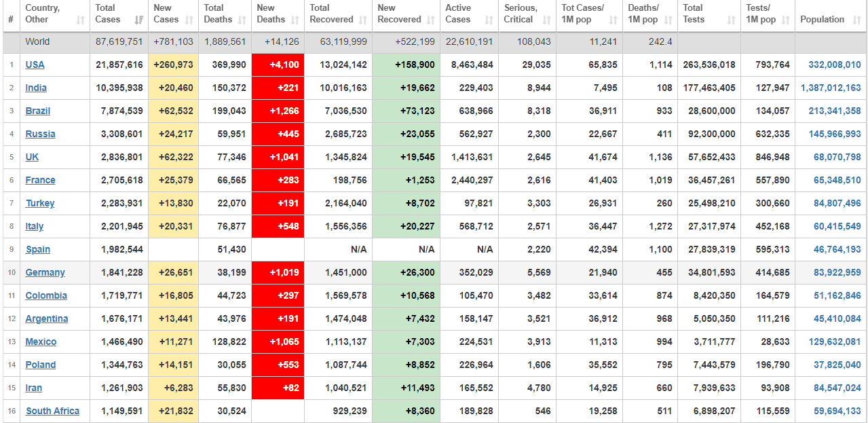868x423 pixels.
Task: Select India total tests 177,463,405
Action: pos(709,88)
